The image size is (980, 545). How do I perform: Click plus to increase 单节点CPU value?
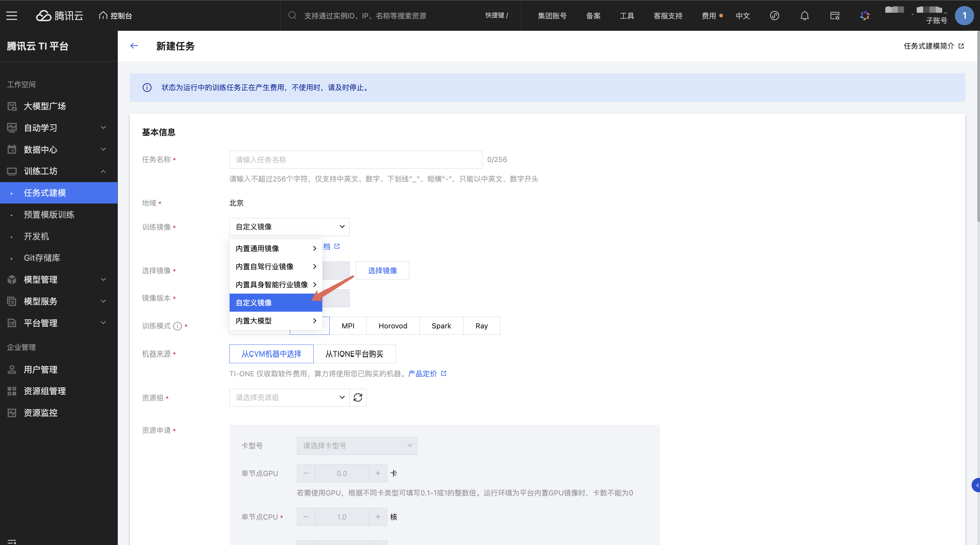click(x=378, y=517)
